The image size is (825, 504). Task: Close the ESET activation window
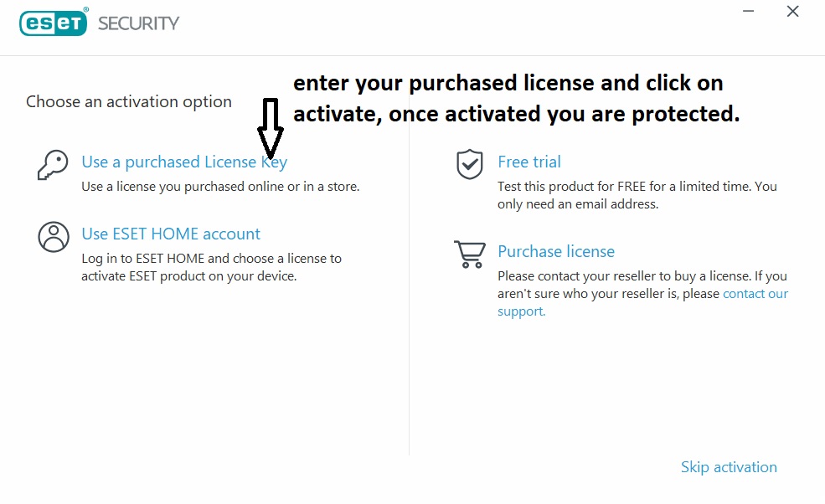pyautogui.click(x=792, y=12)
